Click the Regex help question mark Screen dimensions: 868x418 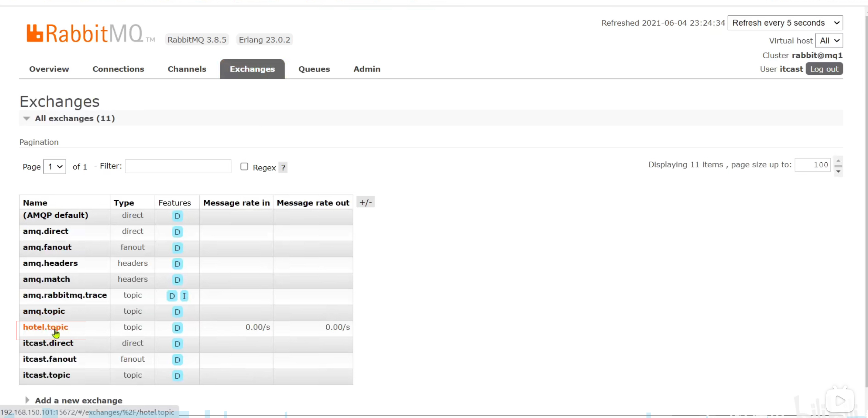pos(283,168)
